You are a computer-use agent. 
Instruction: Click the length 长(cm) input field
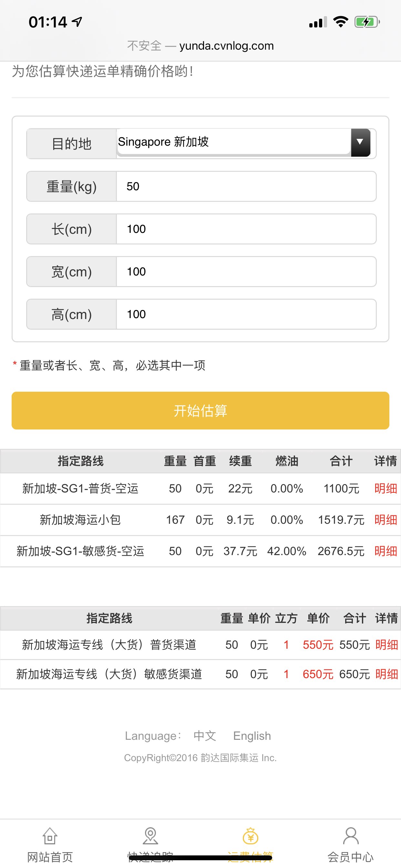tap(246, 229)
